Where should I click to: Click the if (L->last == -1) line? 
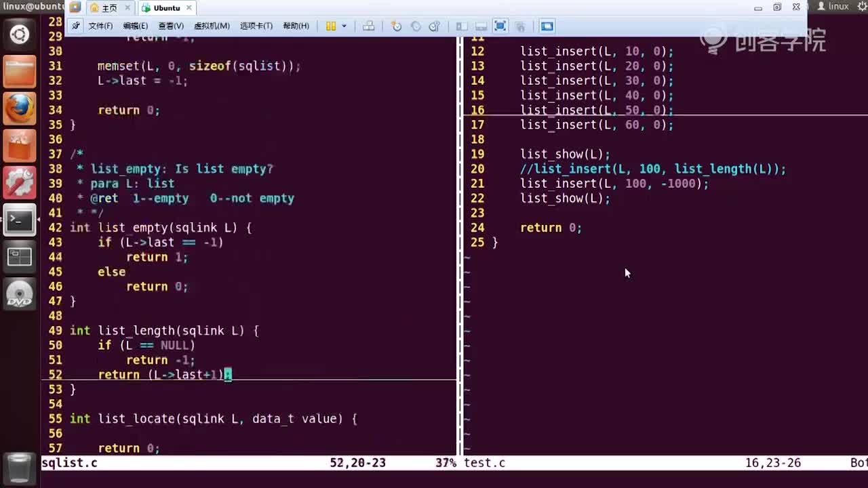click(x=161, y=243)
